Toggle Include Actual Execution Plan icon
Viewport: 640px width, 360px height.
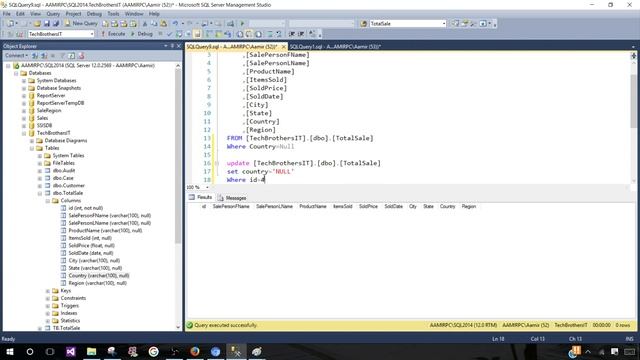tap(209, 34)
